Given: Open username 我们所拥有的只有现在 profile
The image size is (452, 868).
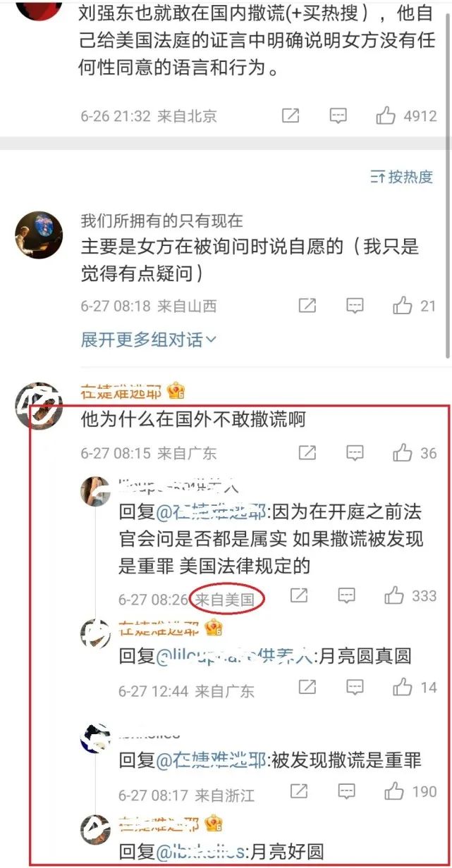Looking at the screenshot, I should pos(161,221).
